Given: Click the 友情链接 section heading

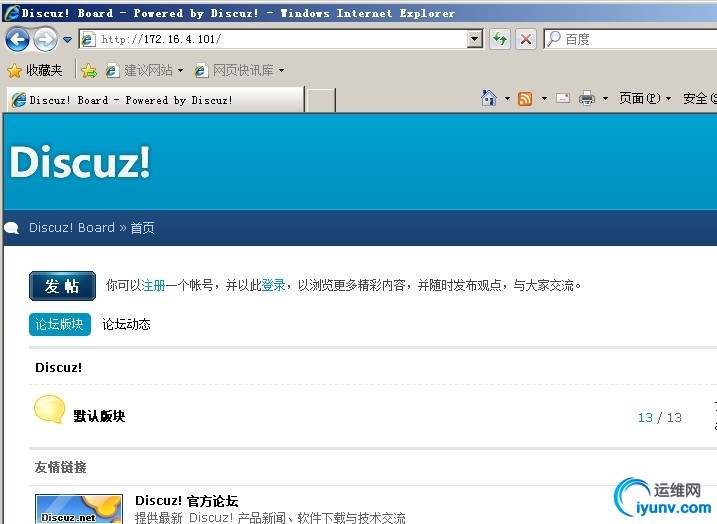Looking at the screenshot, I should click(60, 467).
